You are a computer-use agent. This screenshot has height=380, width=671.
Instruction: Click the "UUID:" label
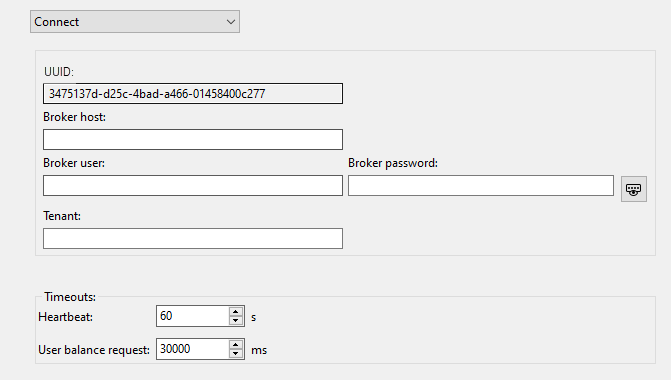click(59, 71)
